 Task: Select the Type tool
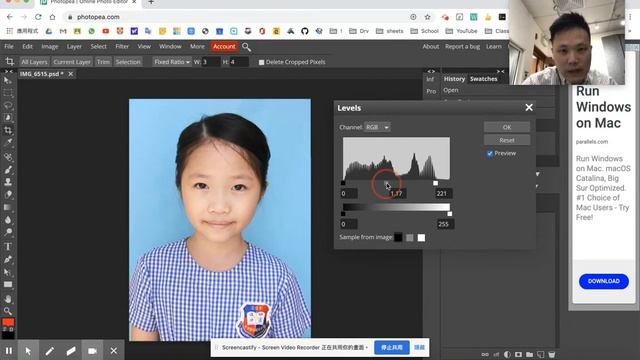point(7,247)
